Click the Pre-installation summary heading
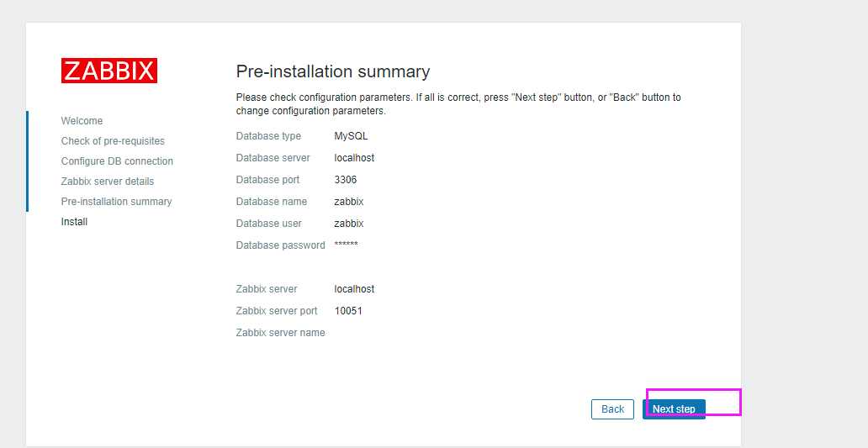Viewport: 868px width, 448px height. coord(332,71)
